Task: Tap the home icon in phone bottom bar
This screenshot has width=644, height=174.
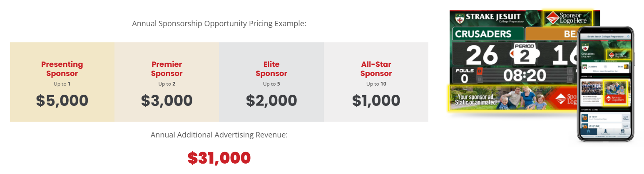Action: point(588,131)
